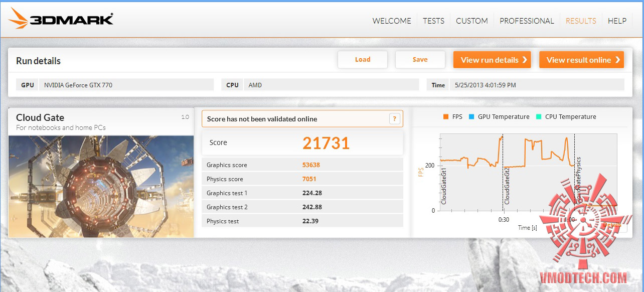Open the Welcome tab
This screenshot has height=292, width=644.
(392, 21)
